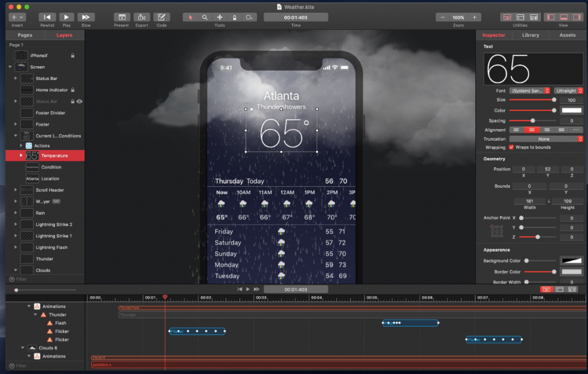This screenshot has width=588, height=374.
Task: Expand the Scroll Header layer
Action: [16, 190]
